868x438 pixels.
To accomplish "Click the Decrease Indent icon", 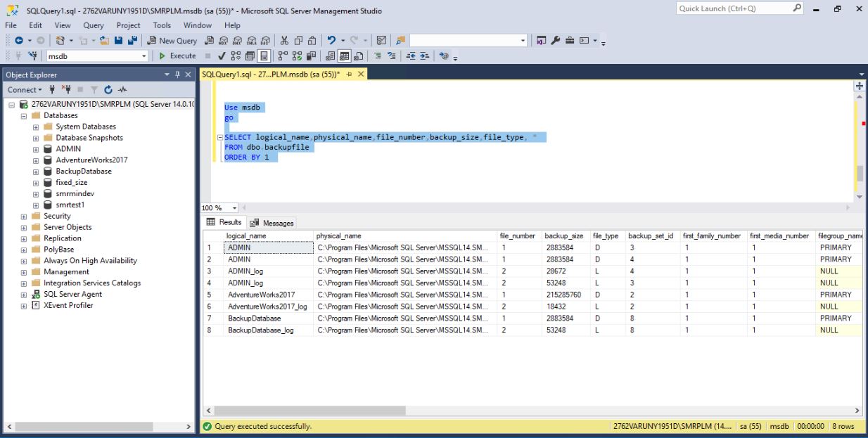I will (x=411, y=56).
